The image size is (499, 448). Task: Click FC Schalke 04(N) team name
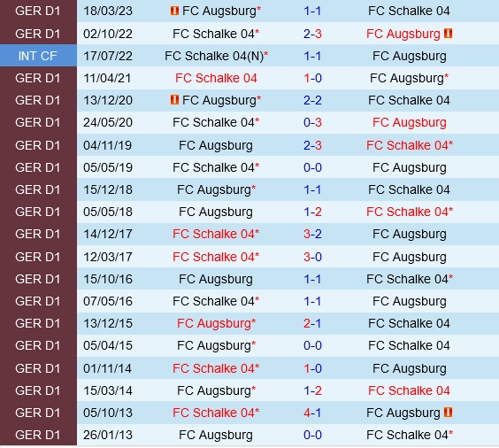pyautogui.click(x=216, y=56)
